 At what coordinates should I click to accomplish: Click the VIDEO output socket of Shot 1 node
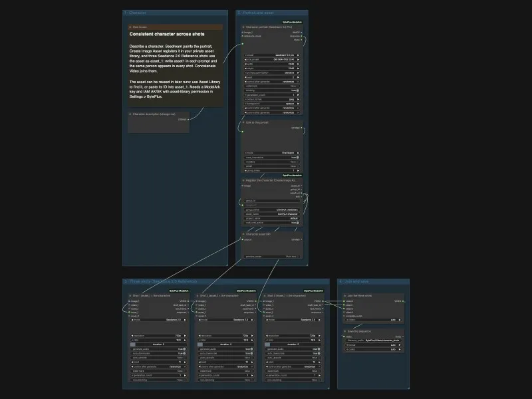[188, 301]
